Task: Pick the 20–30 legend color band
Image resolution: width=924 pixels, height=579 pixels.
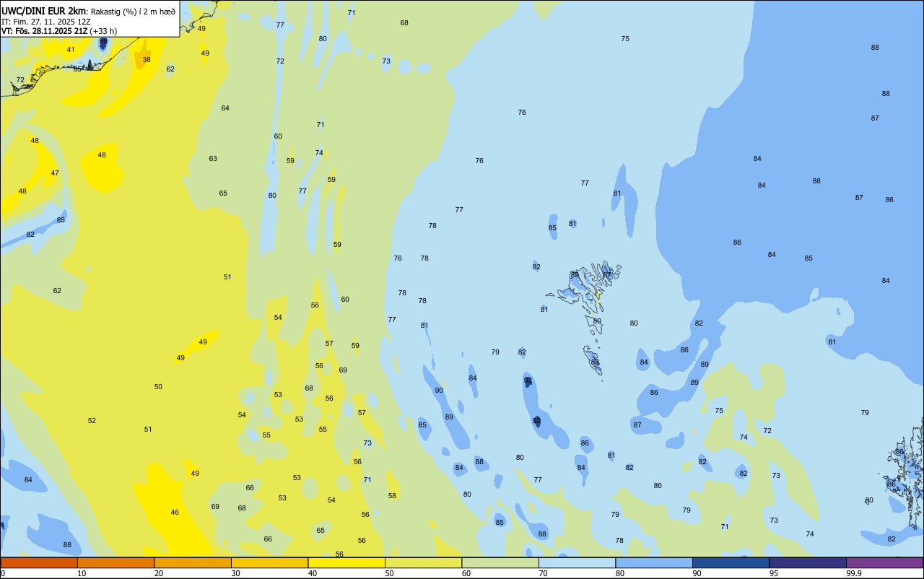Action: point(193,562)
